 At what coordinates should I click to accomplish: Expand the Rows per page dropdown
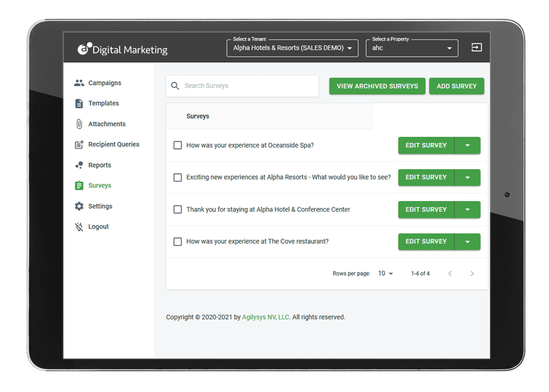[x=385, y=274]
